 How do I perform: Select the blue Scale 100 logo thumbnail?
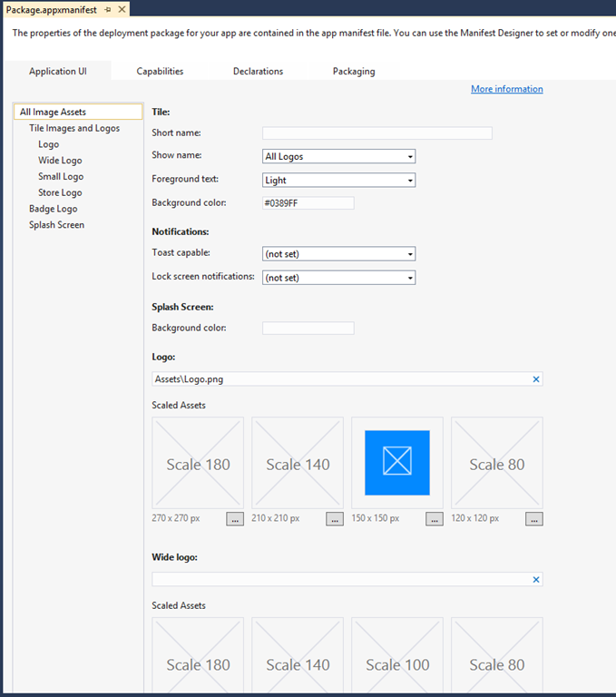[x=396, y=463]
